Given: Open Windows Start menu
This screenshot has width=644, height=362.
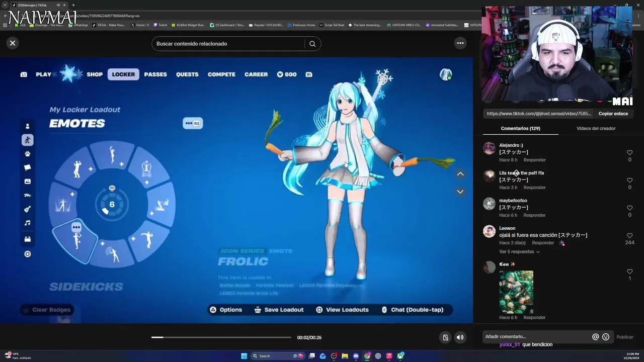Looking at the screenshot, I should 244,356.
